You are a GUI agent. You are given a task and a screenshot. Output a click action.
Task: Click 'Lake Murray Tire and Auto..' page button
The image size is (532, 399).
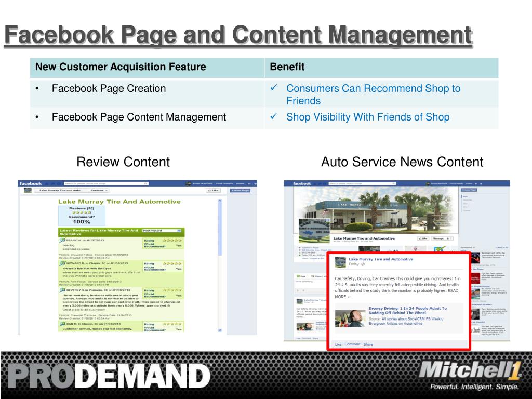[61, 190]
